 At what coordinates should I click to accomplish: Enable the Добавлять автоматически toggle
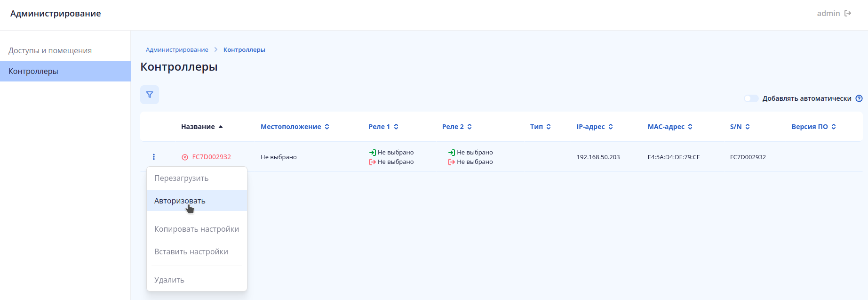pyautogui.click(x=751, y=98)
